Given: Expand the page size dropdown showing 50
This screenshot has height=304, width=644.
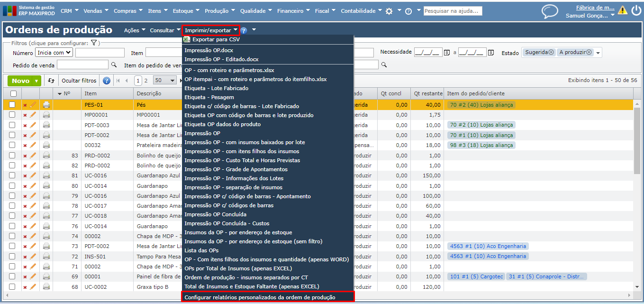Looking at the screenshot, I should [164, 81].
